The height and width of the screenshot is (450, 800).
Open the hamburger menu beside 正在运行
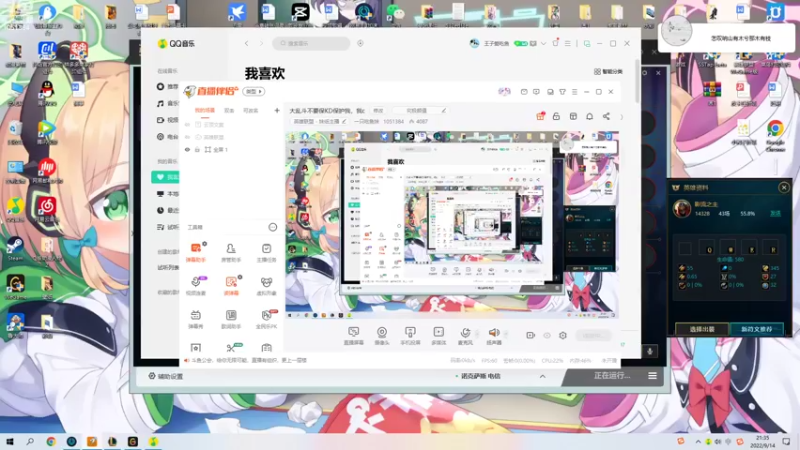[x=652, y=376]
